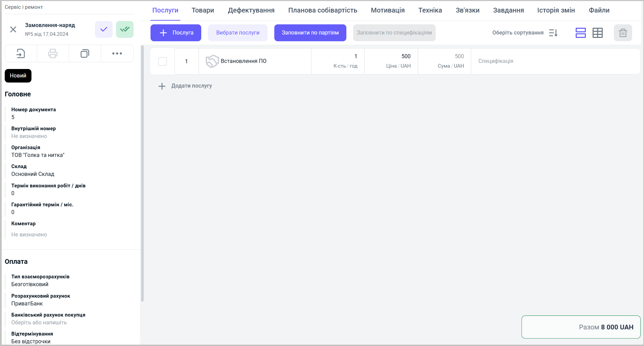Image resolution: width=644 pixels, height=346 pixels.
Task: Click the Заповнити по партіям button
Action: [x=310, y=33]
